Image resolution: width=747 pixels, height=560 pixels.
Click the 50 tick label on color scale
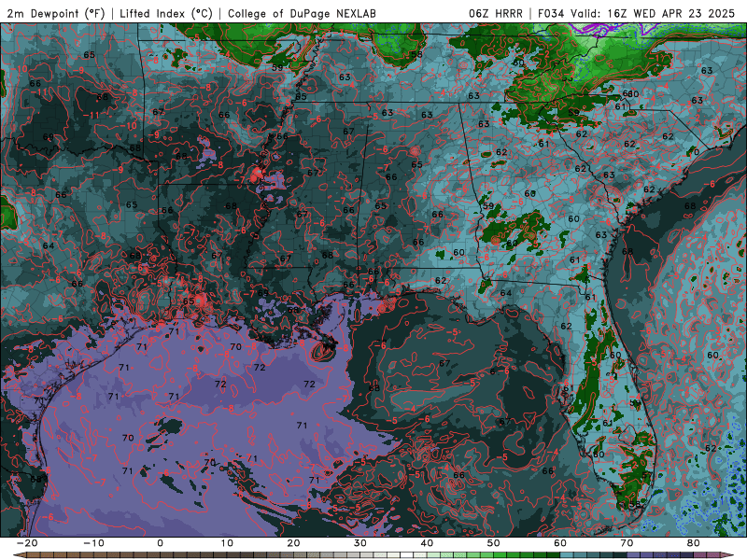click(494, 543)
